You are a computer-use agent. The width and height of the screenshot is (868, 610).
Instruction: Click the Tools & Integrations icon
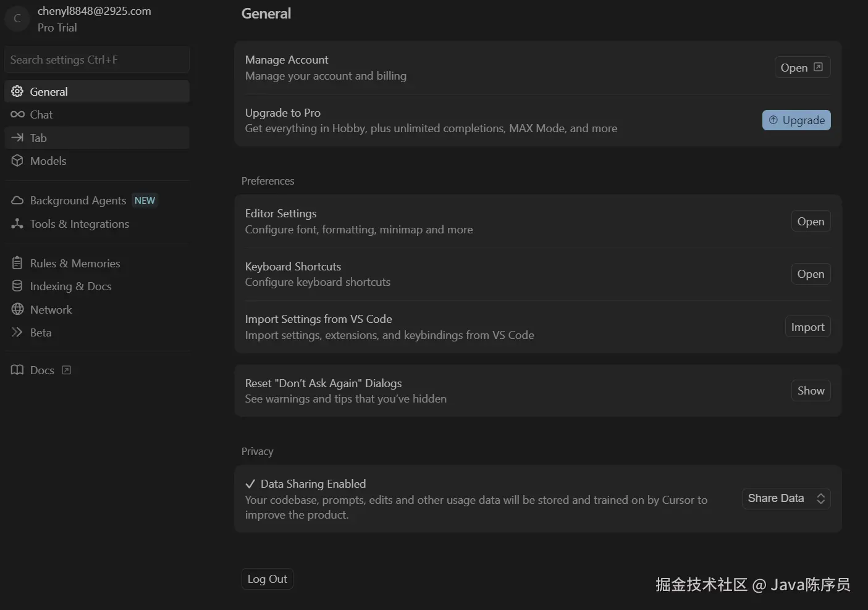point(17,224)
